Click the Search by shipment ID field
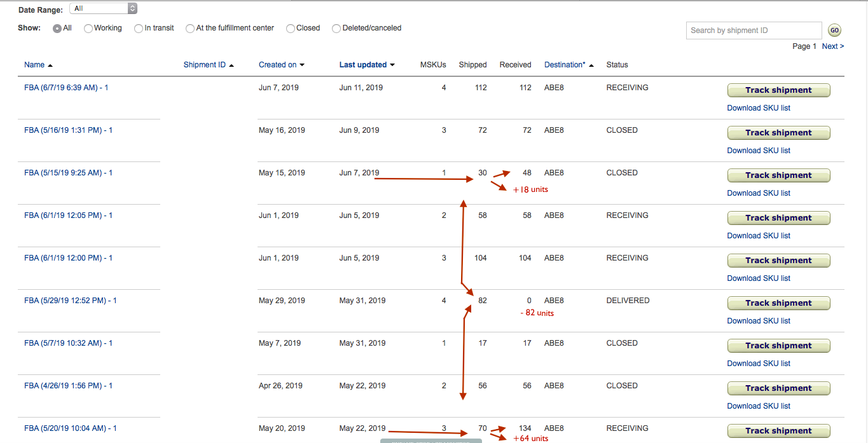Image resolution: width=868 pixels, height=443 pixels. point(754,31)
